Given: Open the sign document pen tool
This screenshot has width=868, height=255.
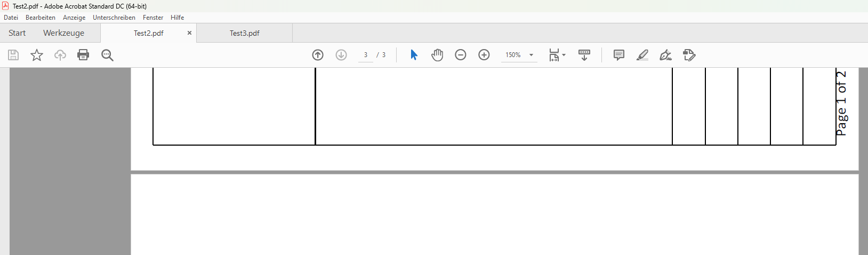Looking at the screenshot, I should [665, 55].
